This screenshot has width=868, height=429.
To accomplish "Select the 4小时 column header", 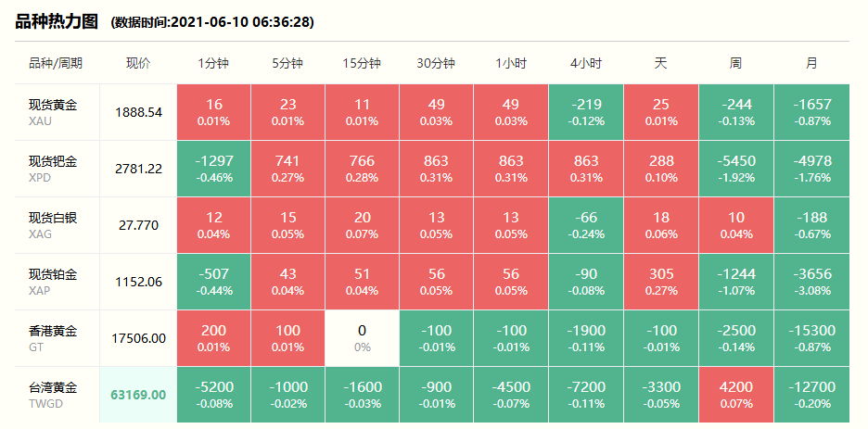I will (586, 63).
